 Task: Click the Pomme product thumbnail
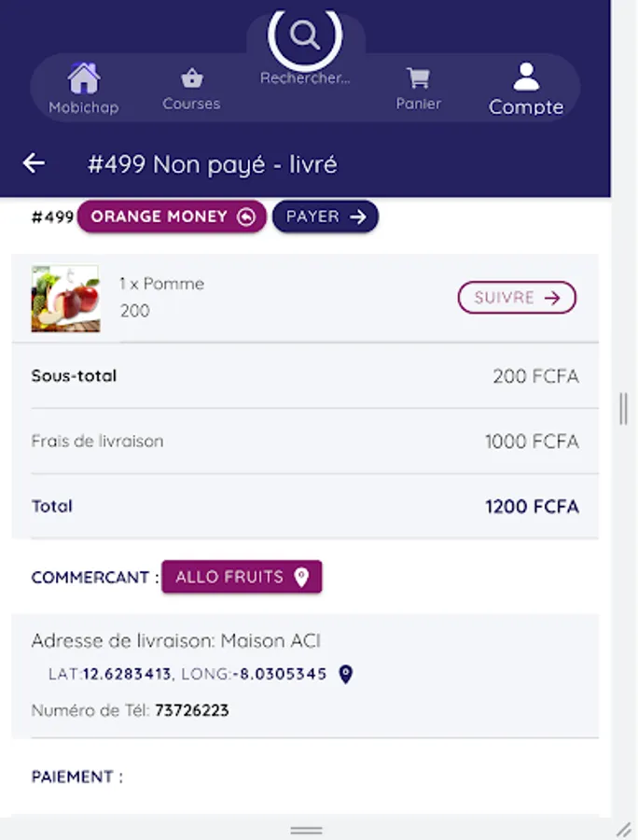(x=65, y=299)
